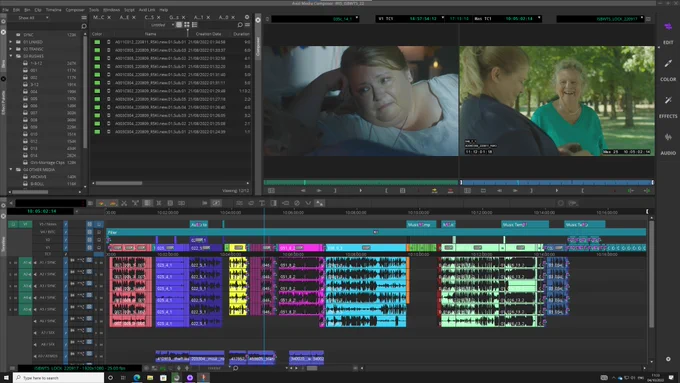Open the File menu
This screenshot has width=680, height=383.
point(6,10)
